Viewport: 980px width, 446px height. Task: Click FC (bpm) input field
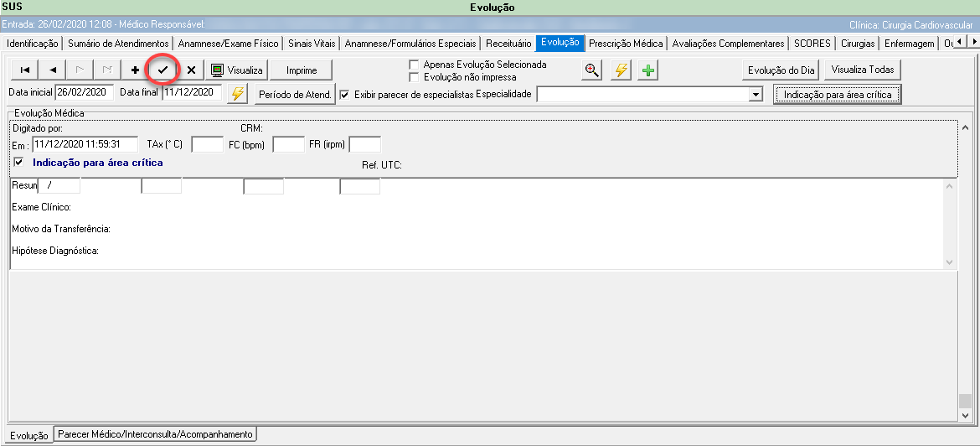(x=289, y=144)
